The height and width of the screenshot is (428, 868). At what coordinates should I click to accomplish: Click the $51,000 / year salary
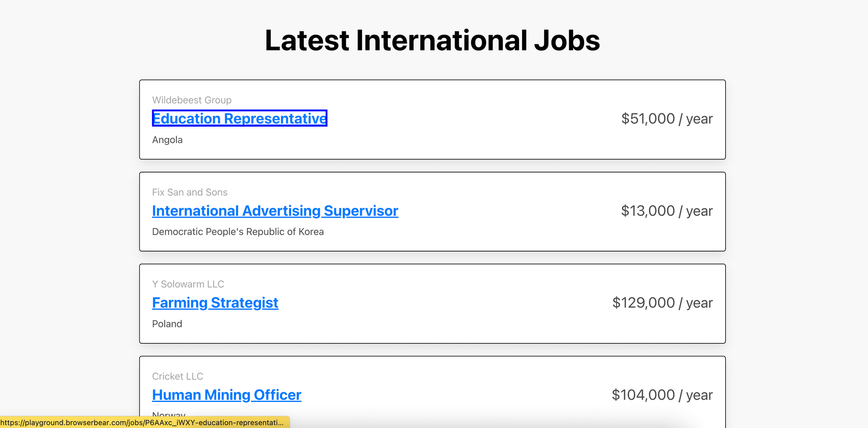[667, 119]
